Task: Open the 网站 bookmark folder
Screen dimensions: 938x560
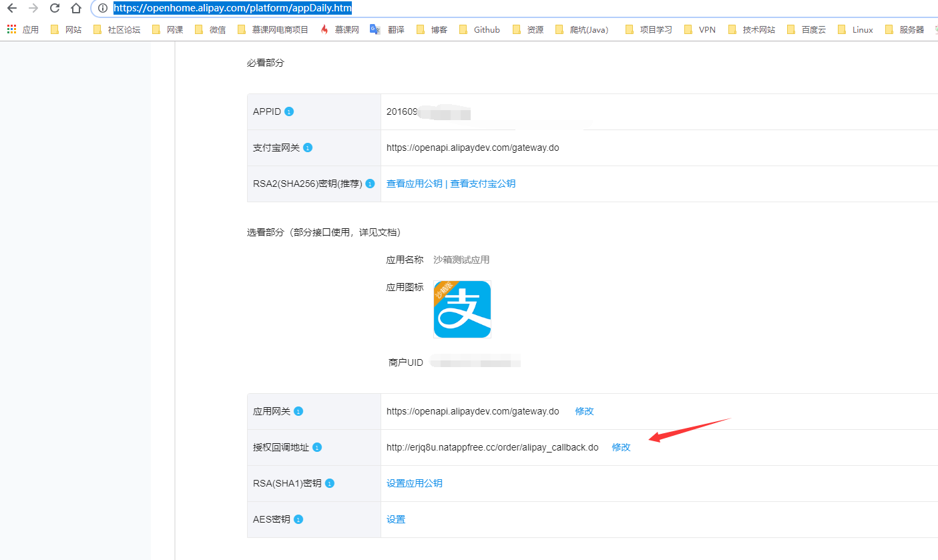Action: point(67,29)
